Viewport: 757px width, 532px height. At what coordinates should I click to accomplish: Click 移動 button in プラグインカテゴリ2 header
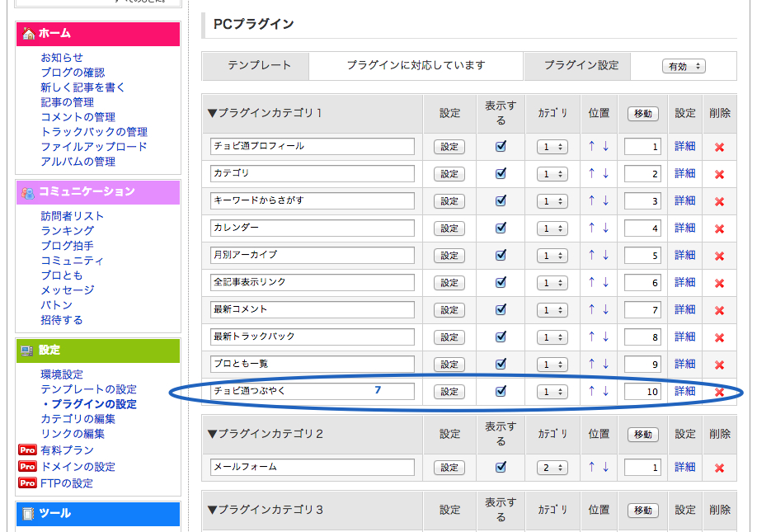tap(643, 435)
